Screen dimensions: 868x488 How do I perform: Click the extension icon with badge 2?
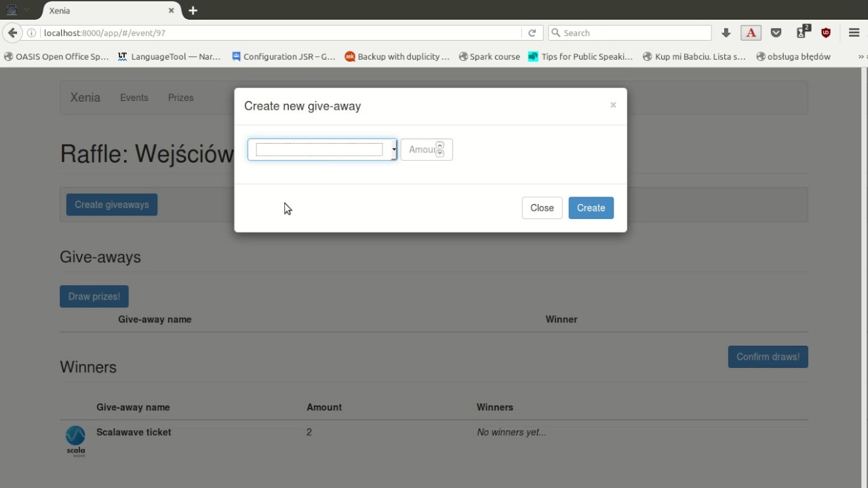coord(803,32)
